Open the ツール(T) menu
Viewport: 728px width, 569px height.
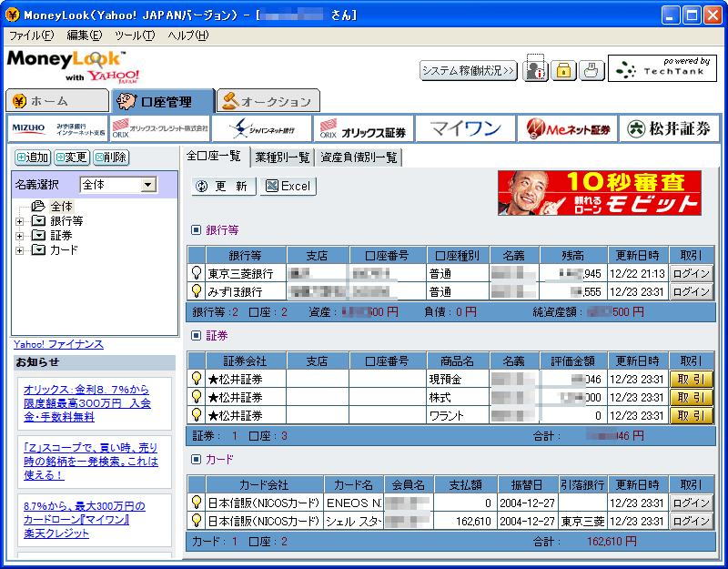135,36
